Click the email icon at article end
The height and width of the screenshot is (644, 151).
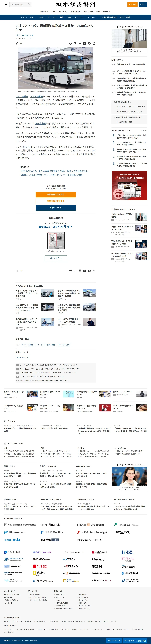click(x=75, y=271)
